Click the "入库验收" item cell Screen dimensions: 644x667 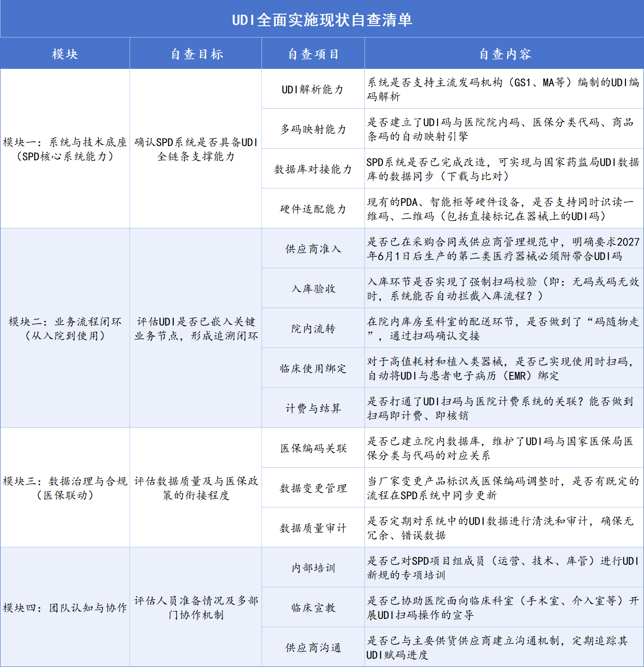(313, 289)
